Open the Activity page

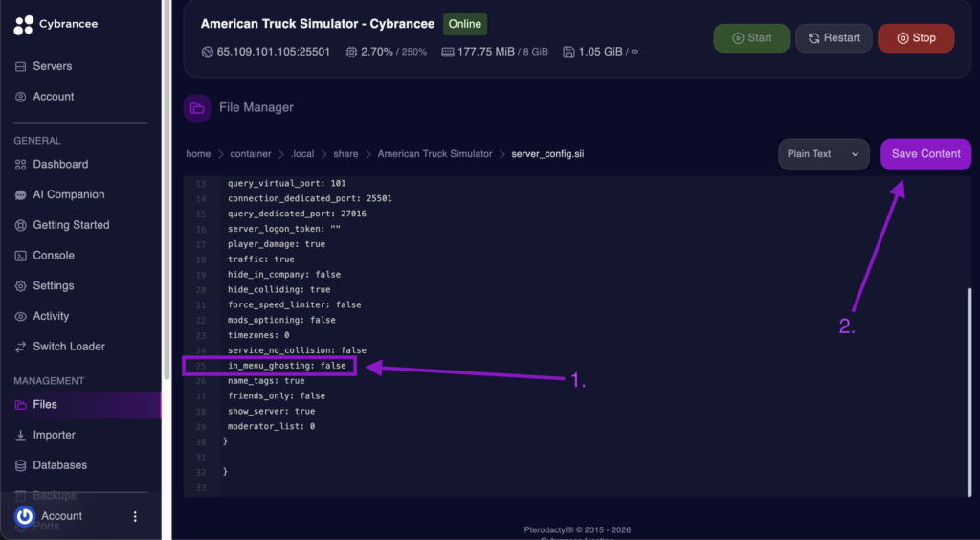pyautogui.click(x=52, y=316)
